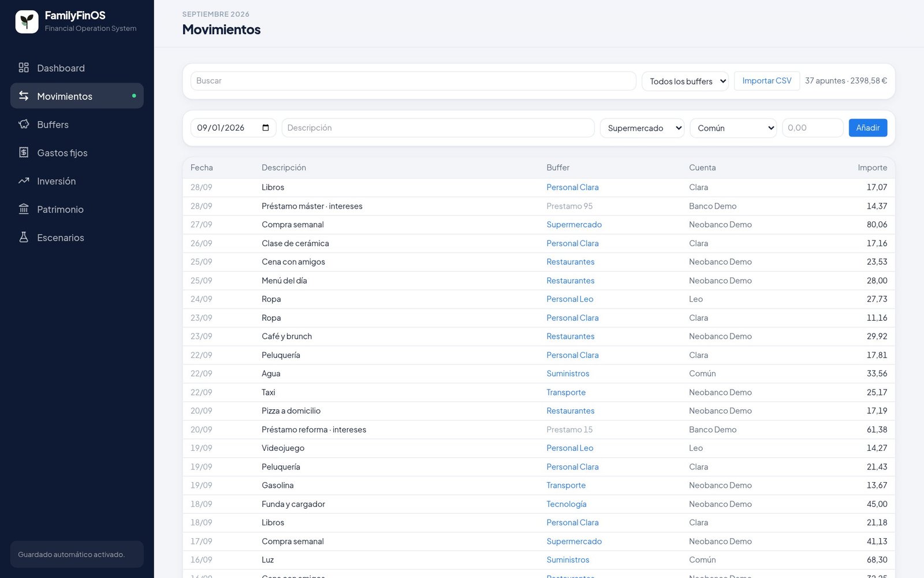This screenshot has height=578, width=924.
Task: Open Restaurantes link in Menú del día row
Action: pyautogui.click(x=571, y=280)
